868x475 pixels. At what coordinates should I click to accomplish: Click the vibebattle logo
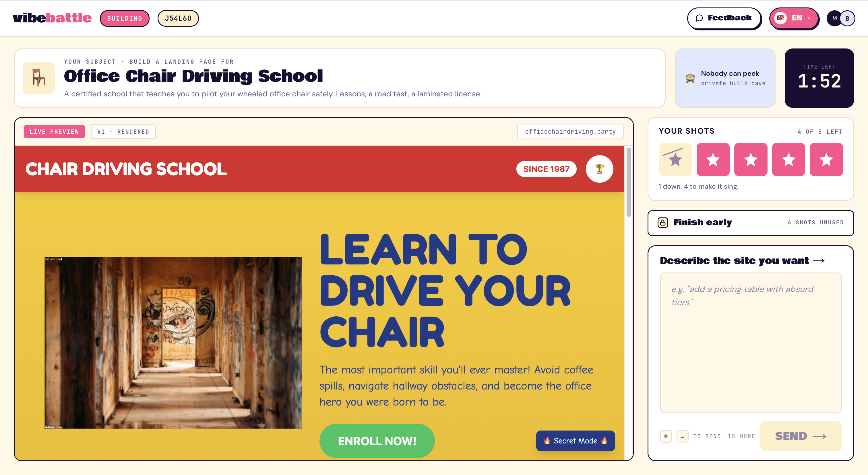(52, 18)
